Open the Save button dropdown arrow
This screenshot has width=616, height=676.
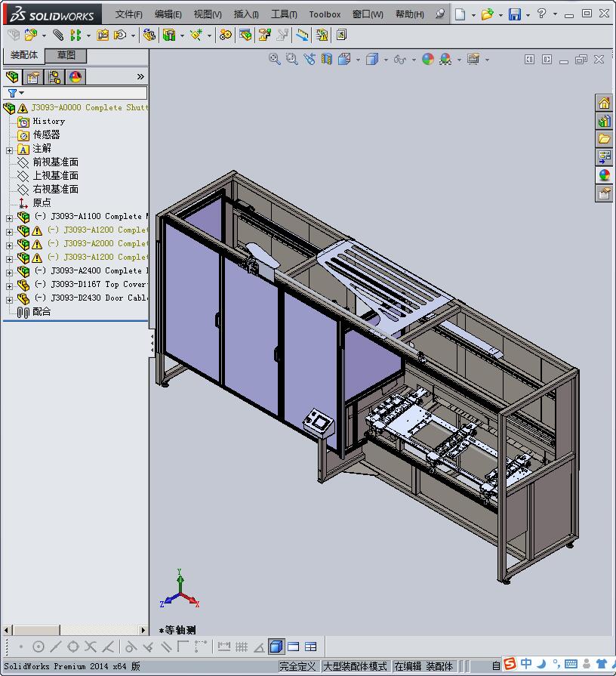coord(528,15)
